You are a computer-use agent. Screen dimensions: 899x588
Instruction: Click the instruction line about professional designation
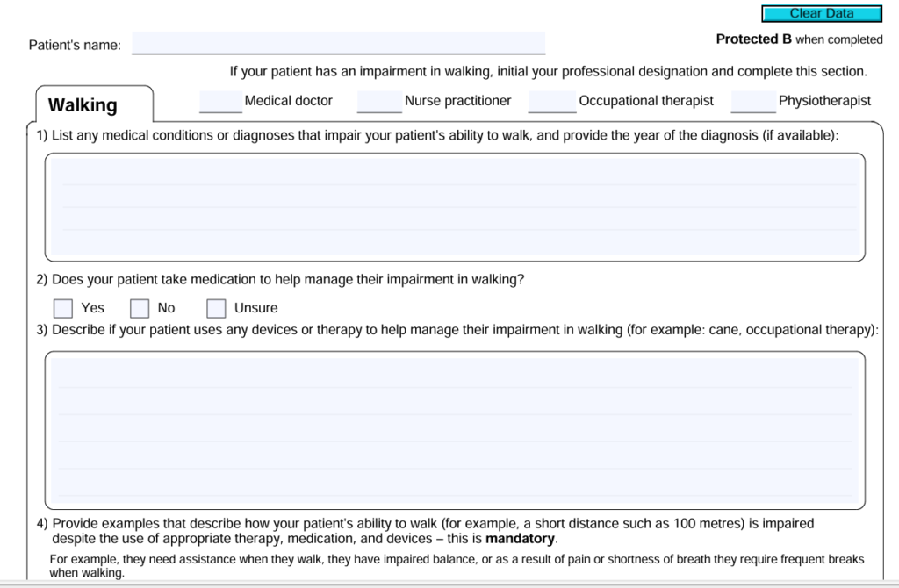point(548,71)
